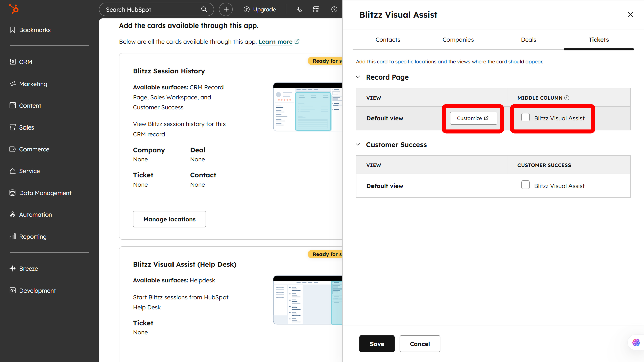Open the marketplace icon
This screenshot has width=644, height=362.
[316, 9]
